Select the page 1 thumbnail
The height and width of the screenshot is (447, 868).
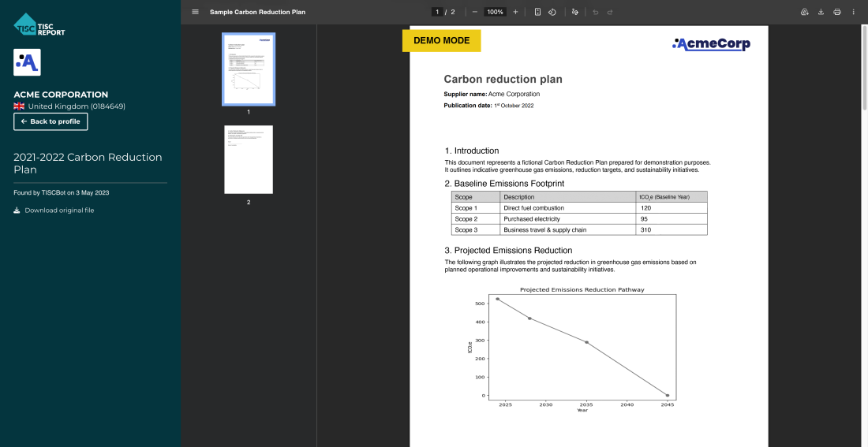click(248, 69)
